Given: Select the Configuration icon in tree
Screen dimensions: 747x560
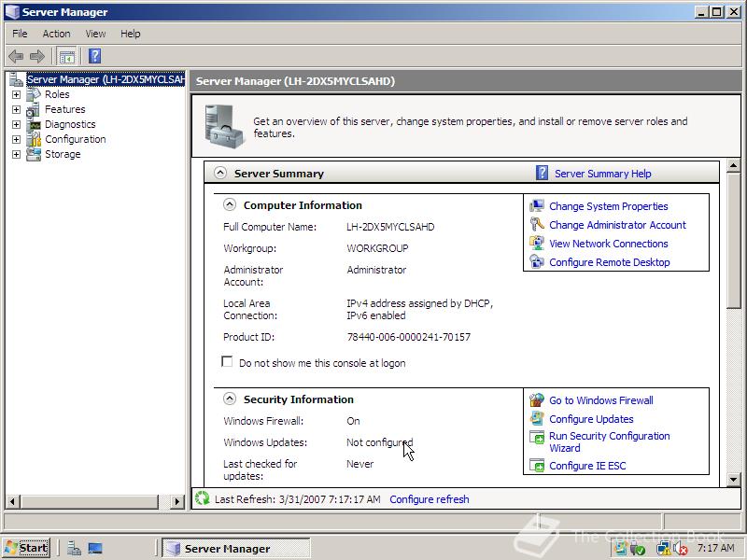Looking at the screenshot, I should coord(34,139).
